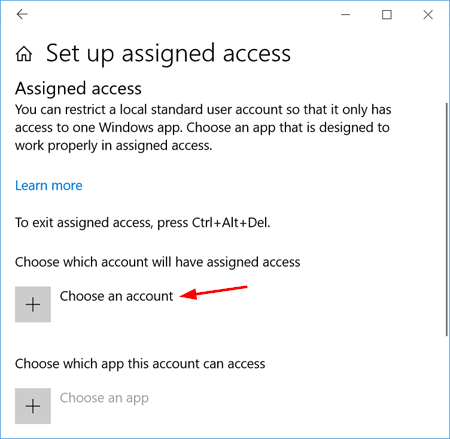The height and width of the screenshot is (439, 450).
Task: Click the vertical scrollbar thumb
Action: pos(447,220)
